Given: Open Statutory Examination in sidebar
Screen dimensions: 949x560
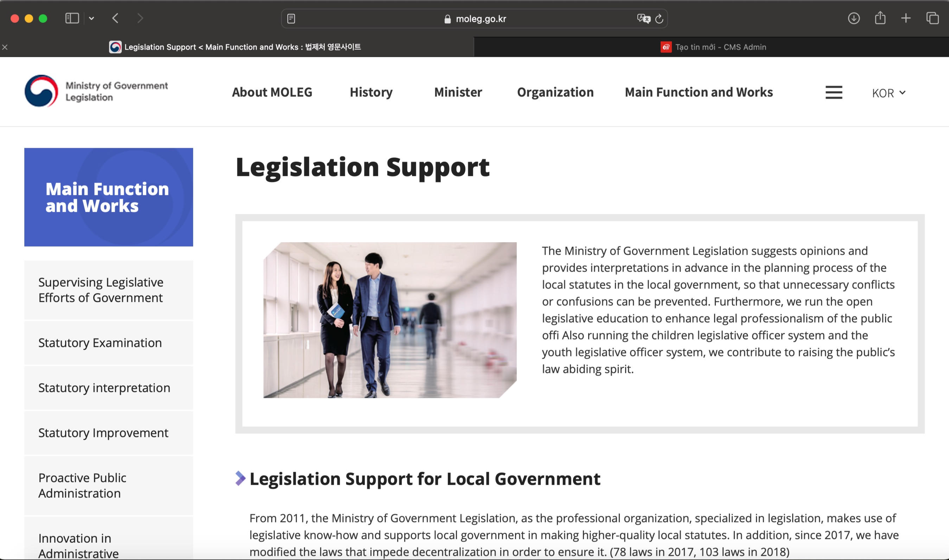Looking at the screenshot, I should pos(100,343).
